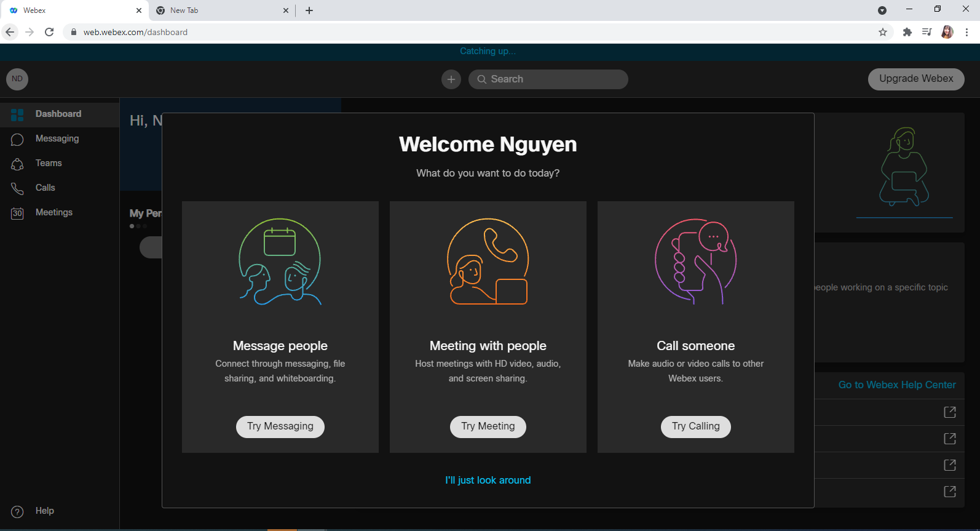Bookmark this page with star icon
The width and height of the screenshot is (980, 531).
pos(883,32)
